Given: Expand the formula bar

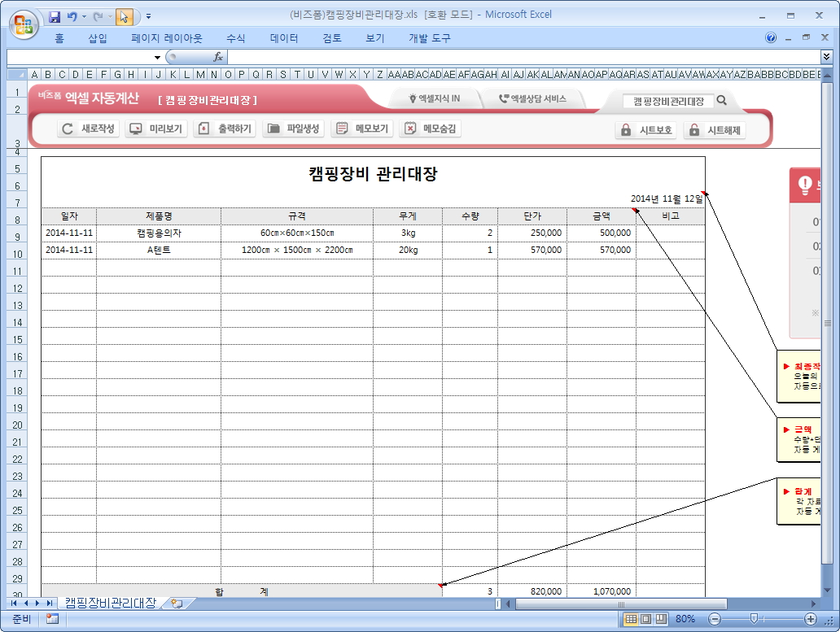Looking at the screenshot, I should coord(827,57).
